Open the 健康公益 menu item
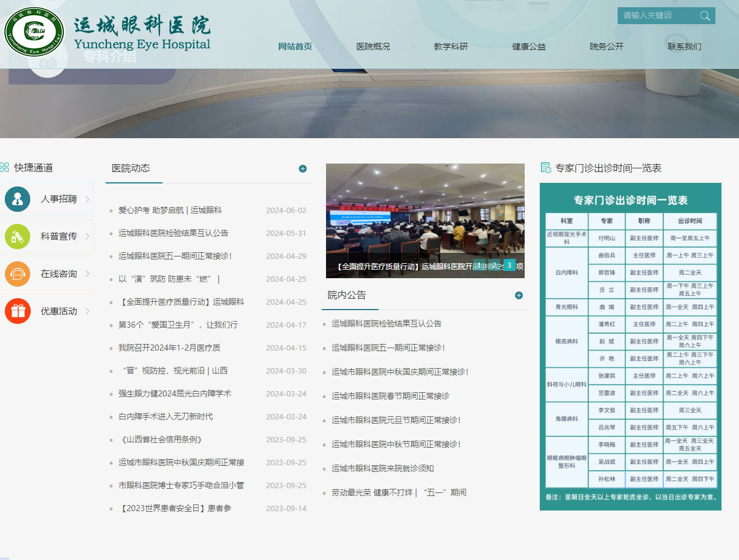 click(529, 46)
